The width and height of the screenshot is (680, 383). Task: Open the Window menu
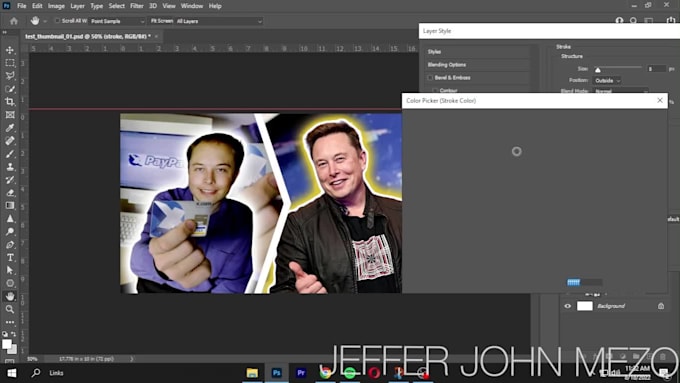click(x=192, y=6)
